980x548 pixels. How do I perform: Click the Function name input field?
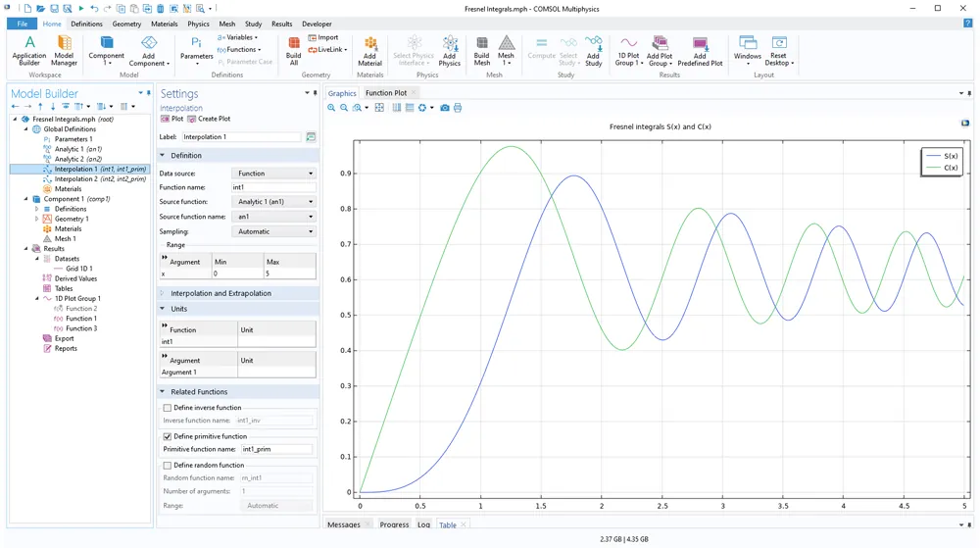[272, 187]
